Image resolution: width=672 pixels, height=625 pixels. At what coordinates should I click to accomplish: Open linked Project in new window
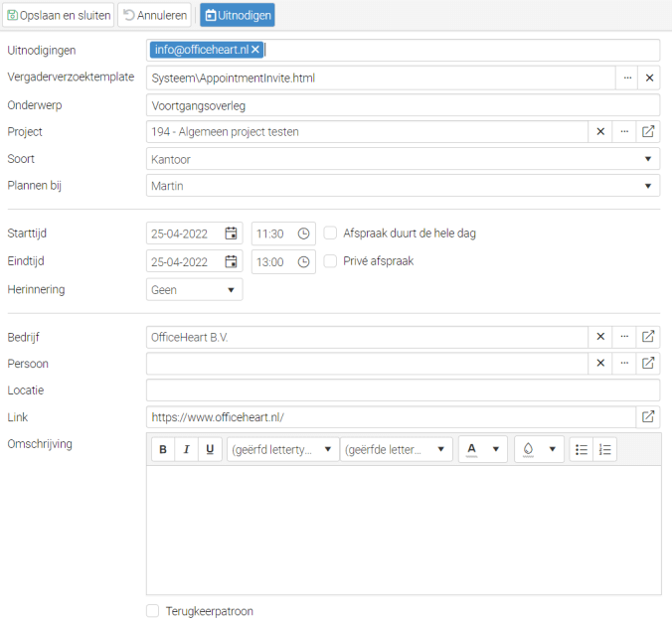(648, 131)
